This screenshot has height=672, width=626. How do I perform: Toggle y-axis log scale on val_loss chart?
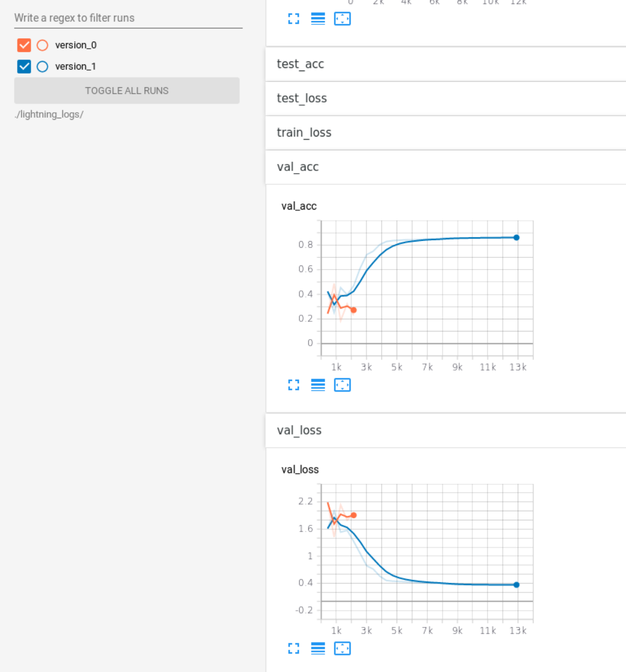click(318, 648)
